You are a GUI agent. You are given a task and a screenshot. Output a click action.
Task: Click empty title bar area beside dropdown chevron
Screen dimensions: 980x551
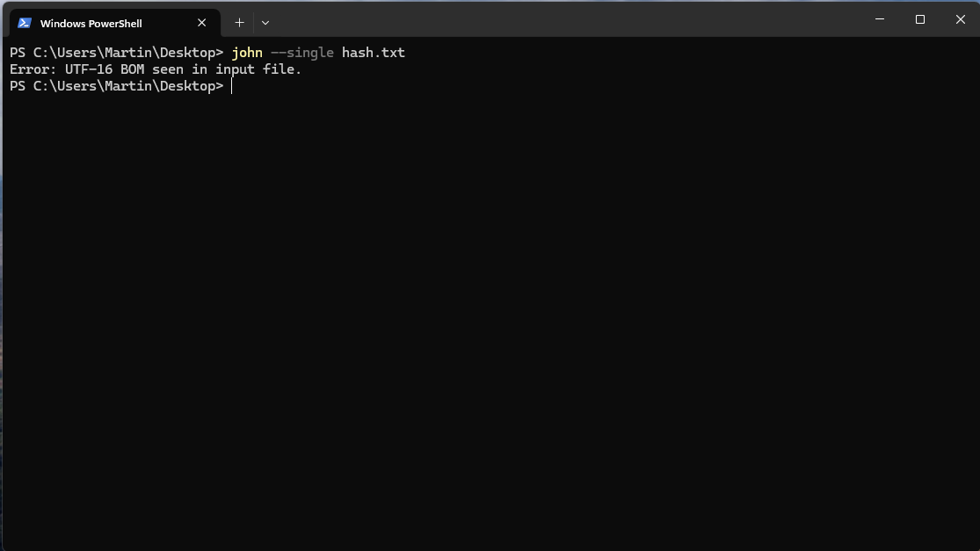(563, 18)
